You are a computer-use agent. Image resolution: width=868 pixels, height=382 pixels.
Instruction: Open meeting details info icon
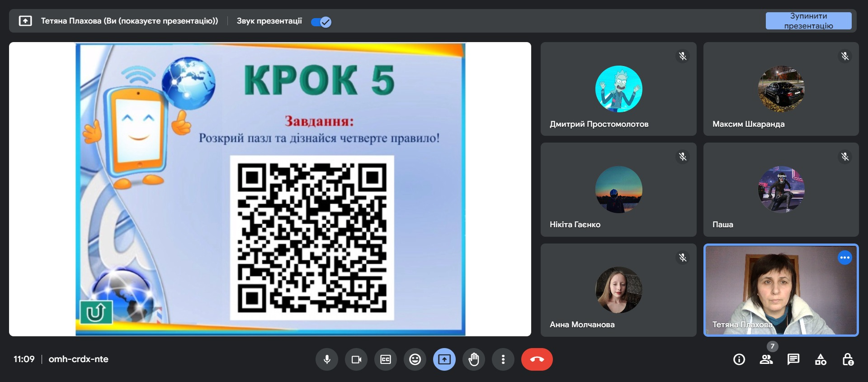click(x=739, y=359)
